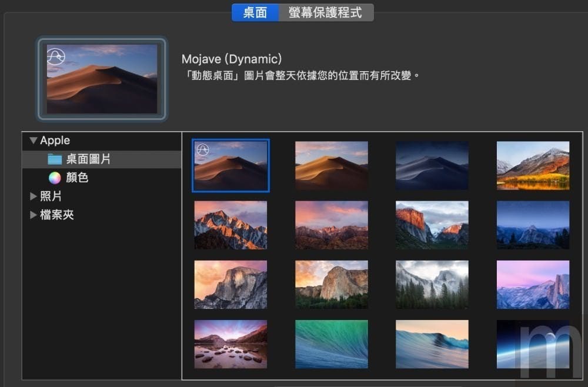Screen dimensions: 588x387
Task: Open the 螢幕保護程式 tab
Action: (x=326, y=12)
